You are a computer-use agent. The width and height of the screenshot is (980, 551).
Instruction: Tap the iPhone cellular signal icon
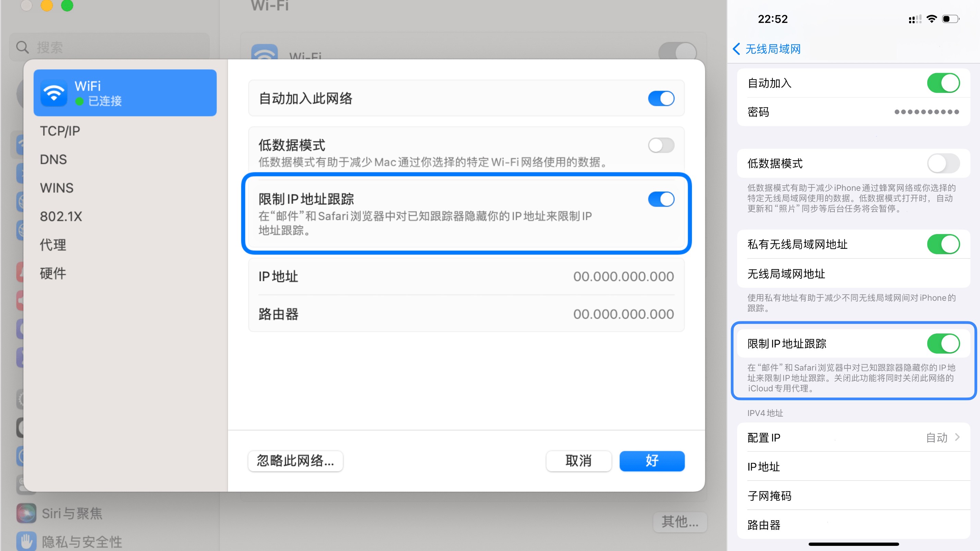point(915,19)
